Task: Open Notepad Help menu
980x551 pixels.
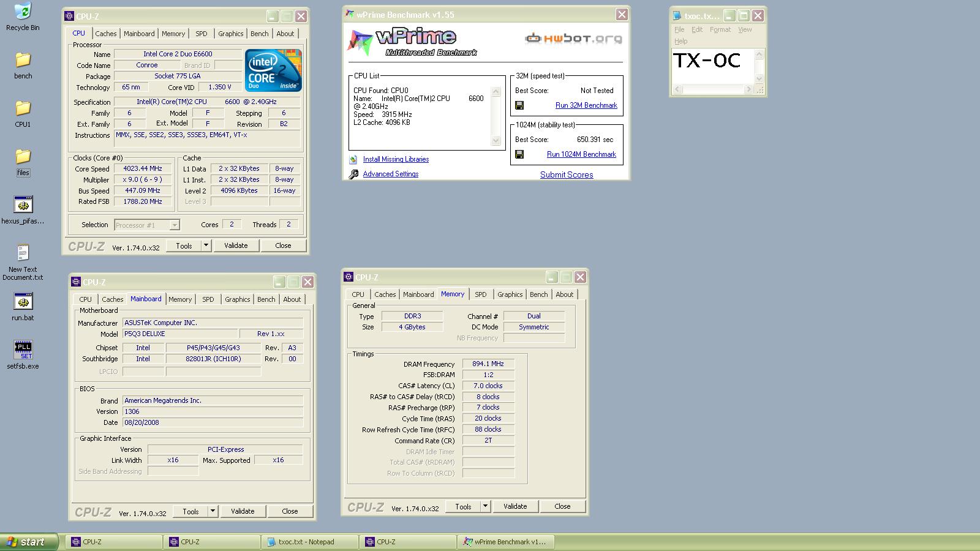Action: [681, 41]
